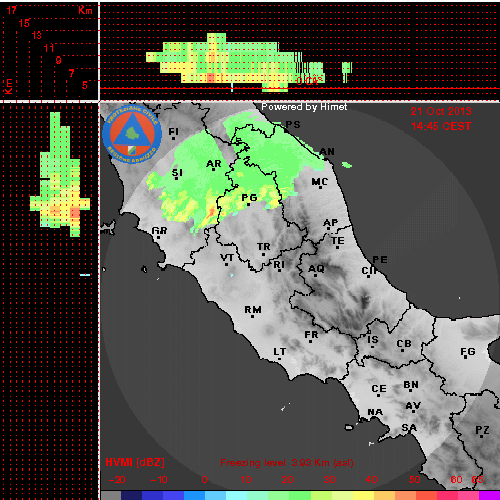500x500 pixels.
Task: Click the -20 value on the dBZ scale
Action: tap(117, 480)
